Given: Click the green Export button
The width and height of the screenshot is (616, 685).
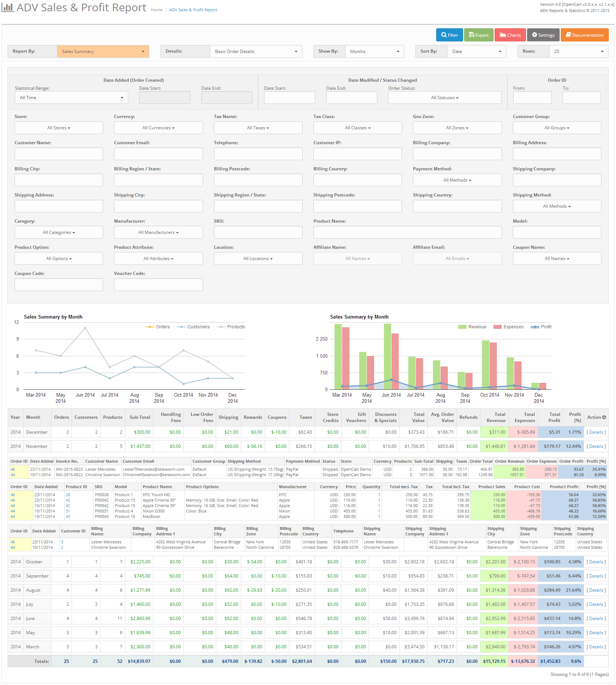Looking at the screenshot, I should [x=479, y=35].
